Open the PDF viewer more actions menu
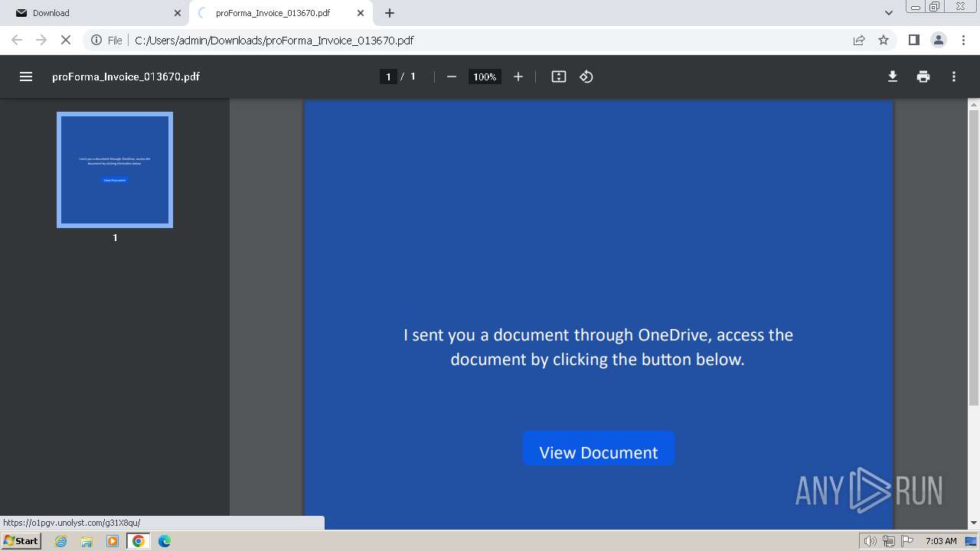 [x=954, y=77]
